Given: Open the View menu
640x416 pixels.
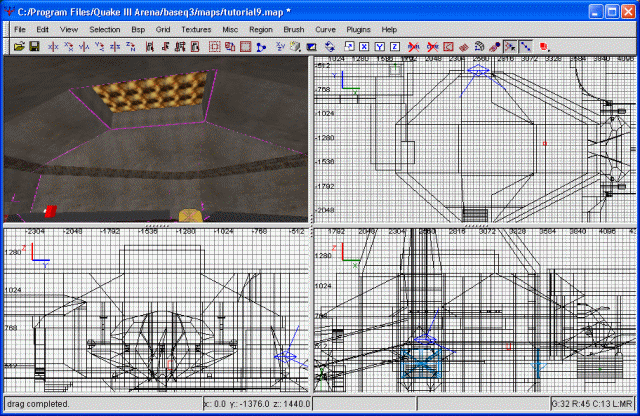Looking at the screenshot, I should coord(69,29).
